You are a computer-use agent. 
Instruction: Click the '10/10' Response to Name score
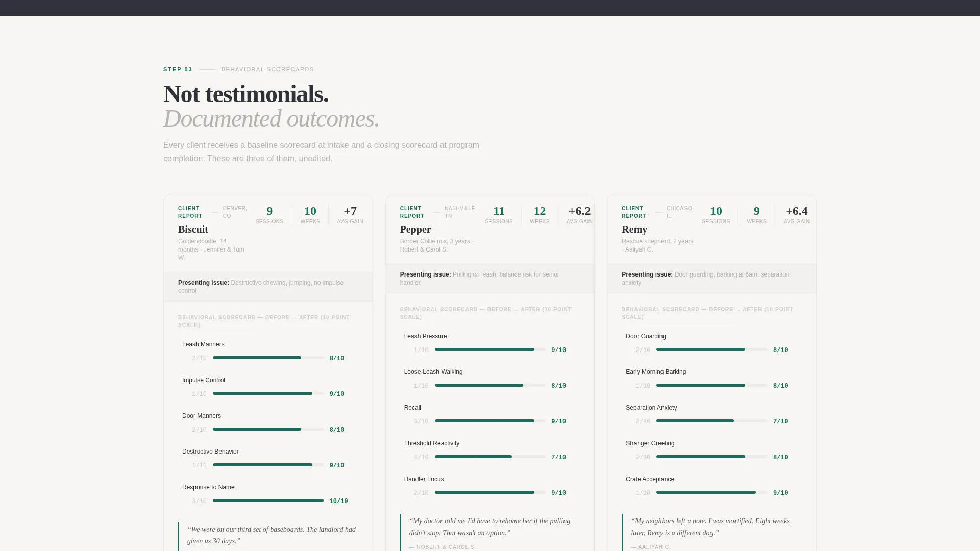click(339, 501)
